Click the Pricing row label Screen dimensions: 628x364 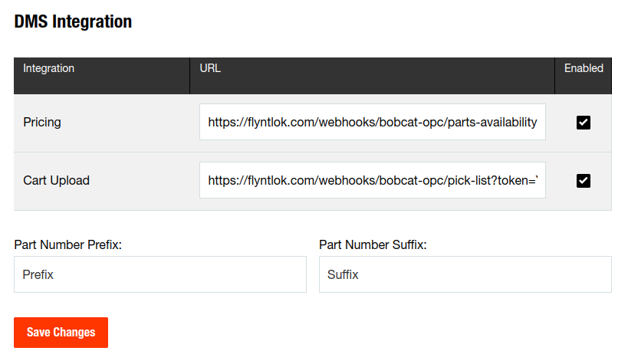(x=42, y=122)
